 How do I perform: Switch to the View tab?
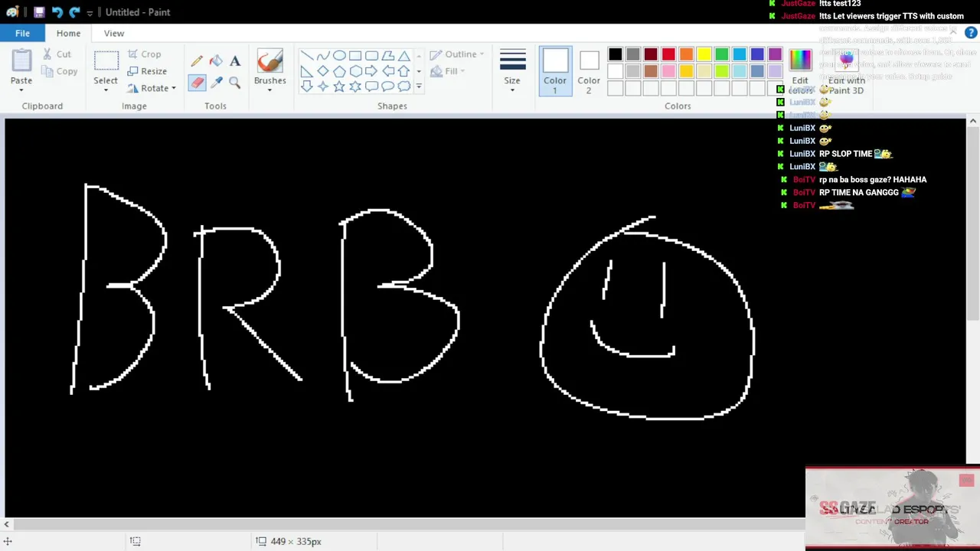click(114, 33)
